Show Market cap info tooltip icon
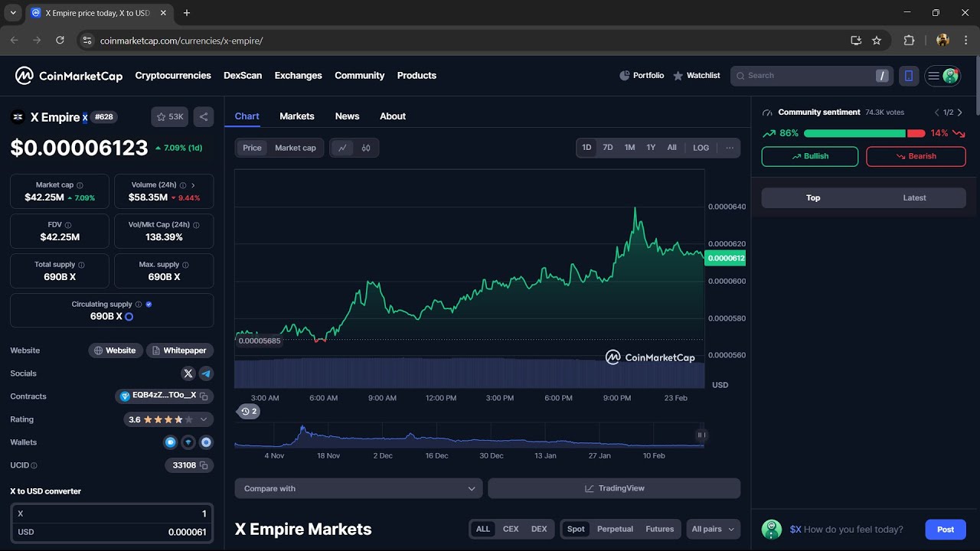 coord(80,185)
